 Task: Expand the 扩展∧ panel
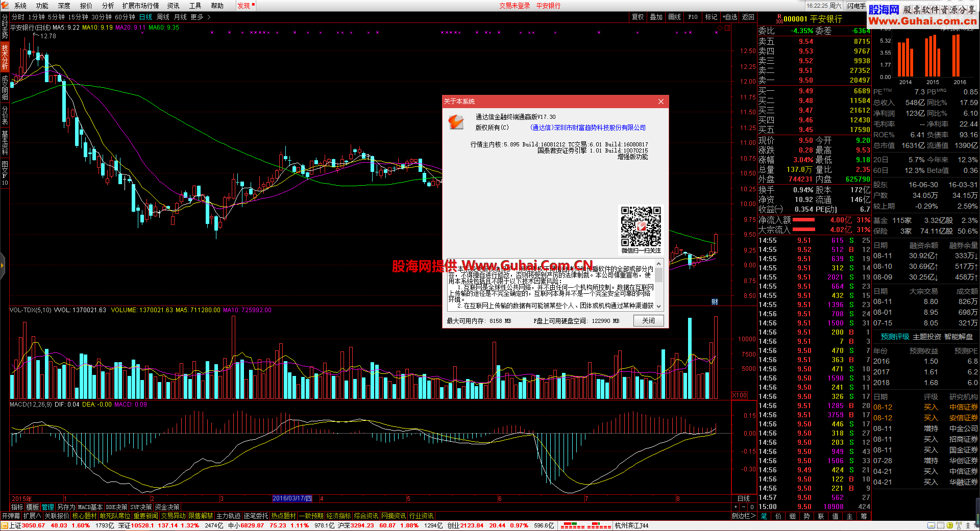pos(32,516)
